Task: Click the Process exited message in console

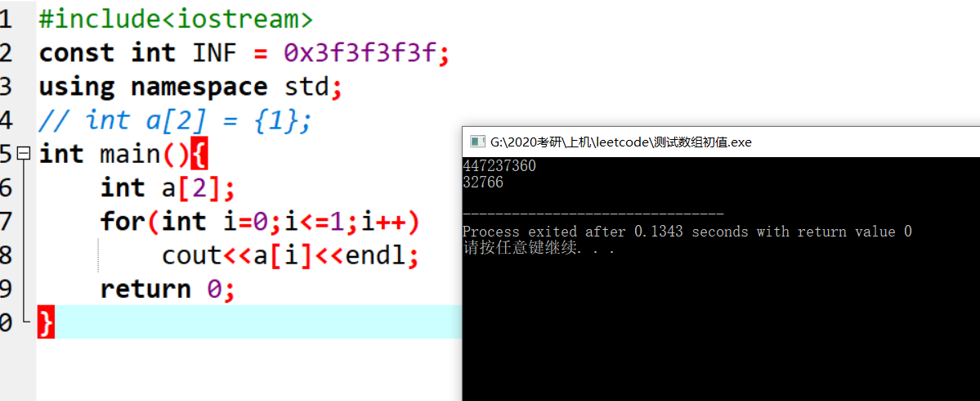Action: [687, 232]
